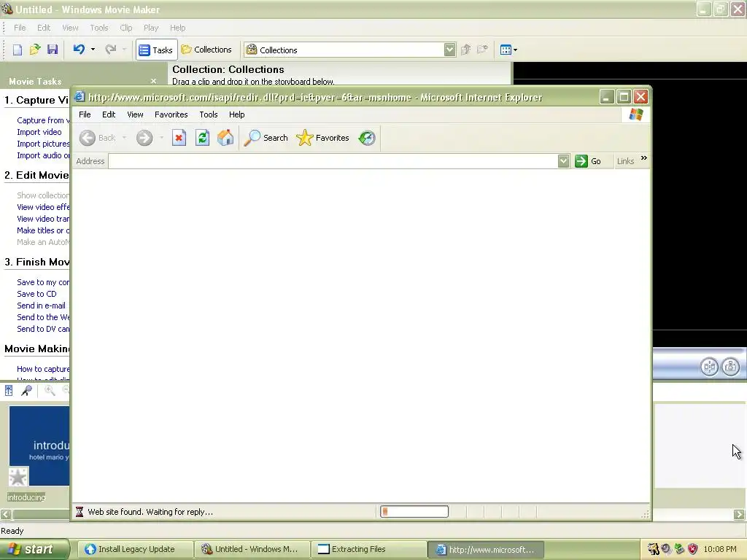Expand the Collections combo box dropdown

coord(449,50)
